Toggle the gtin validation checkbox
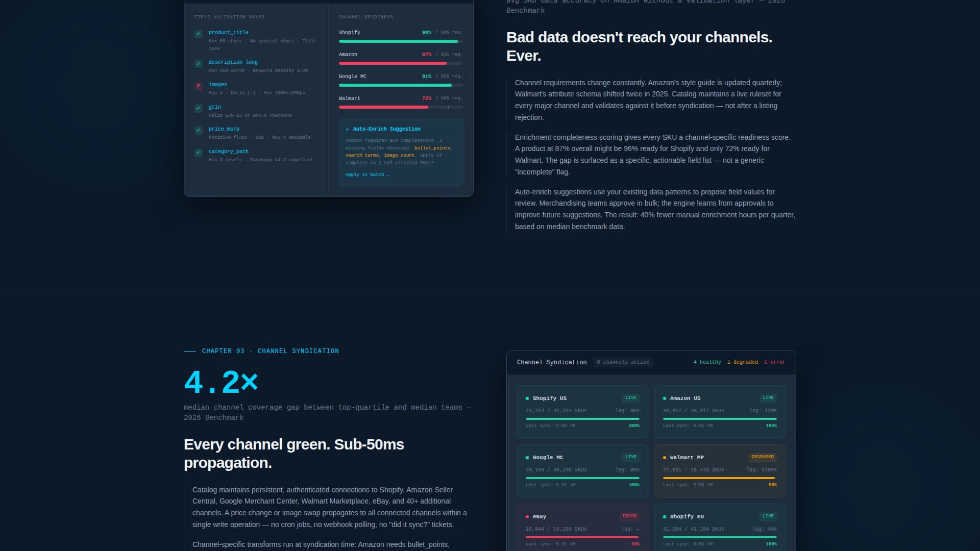Screen dimensions: 980x551 [199, 109]
